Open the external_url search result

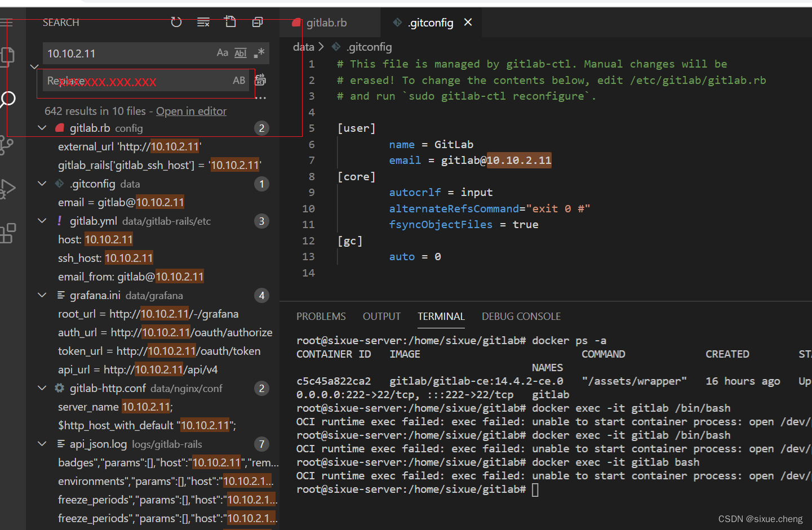click(x=130, y=146)
